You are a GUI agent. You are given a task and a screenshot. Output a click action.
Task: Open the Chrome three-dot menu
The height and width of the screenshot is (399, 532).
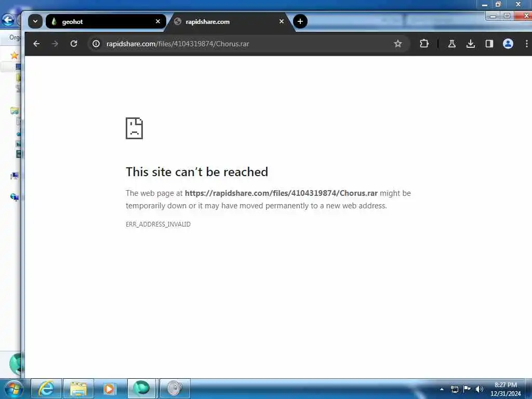point(526,44)
